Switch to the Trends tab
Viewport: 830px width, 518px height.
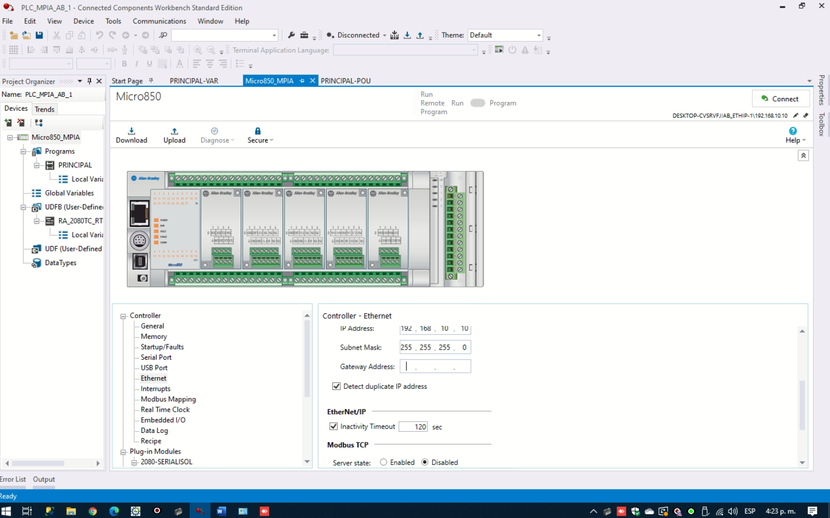44,109
